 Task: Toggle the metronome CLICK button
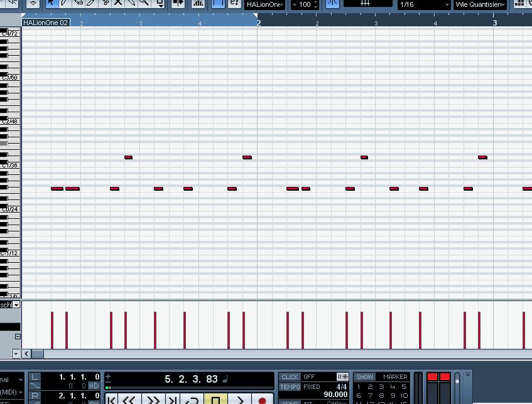coord(290,377)
